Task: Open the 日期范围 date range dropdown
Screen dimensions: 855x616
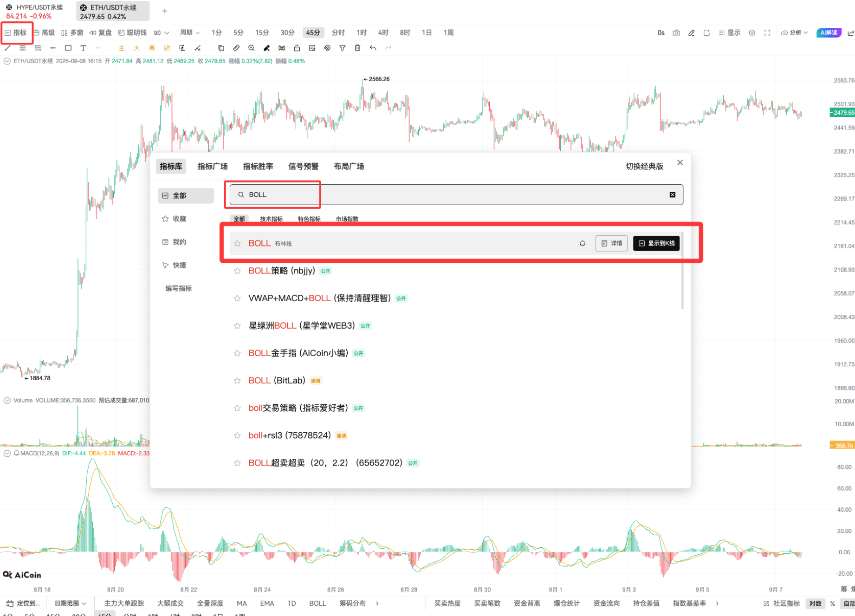Action: pyautogui.click(x=70, y=603)
